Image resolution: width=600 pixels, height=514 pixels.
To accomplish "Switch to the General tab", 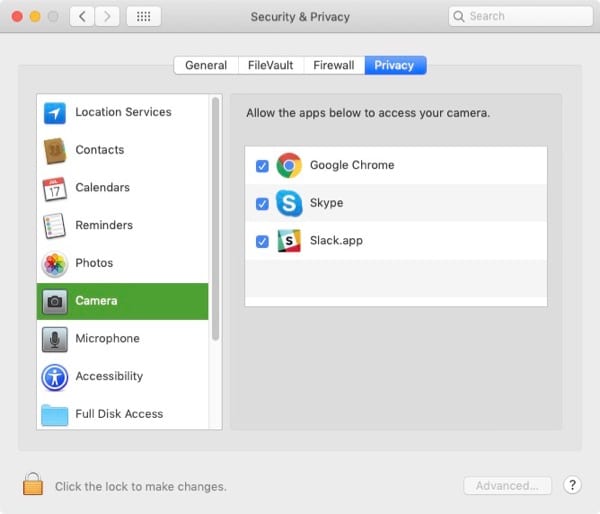I will pyautogui.click(x=206, y=65).
